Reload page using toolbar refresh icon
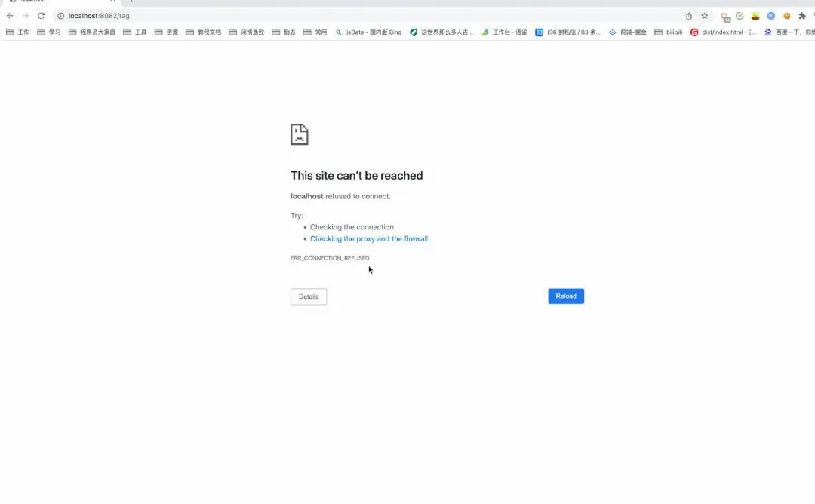815x504 pixels. [x=42, y=16]
